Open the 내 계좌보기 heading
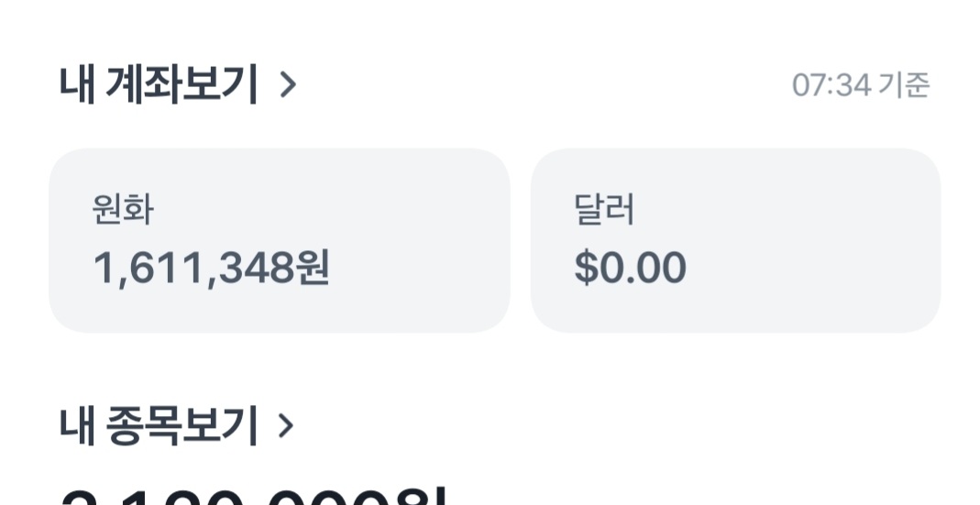 [x=159, y=85]
